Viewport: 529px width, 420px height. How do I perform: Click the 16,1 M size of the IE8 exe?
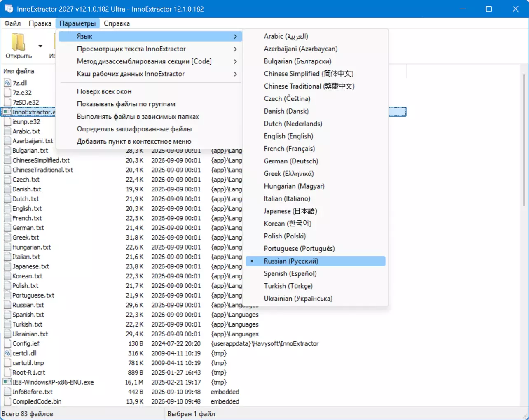[x=134, y=382]
